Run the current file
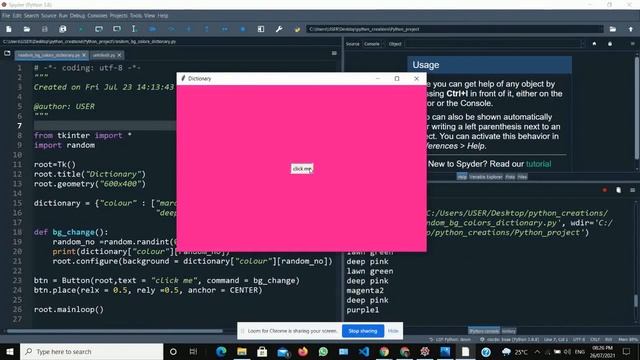This screenshot has width=640, height=360. tap(81, 29)
